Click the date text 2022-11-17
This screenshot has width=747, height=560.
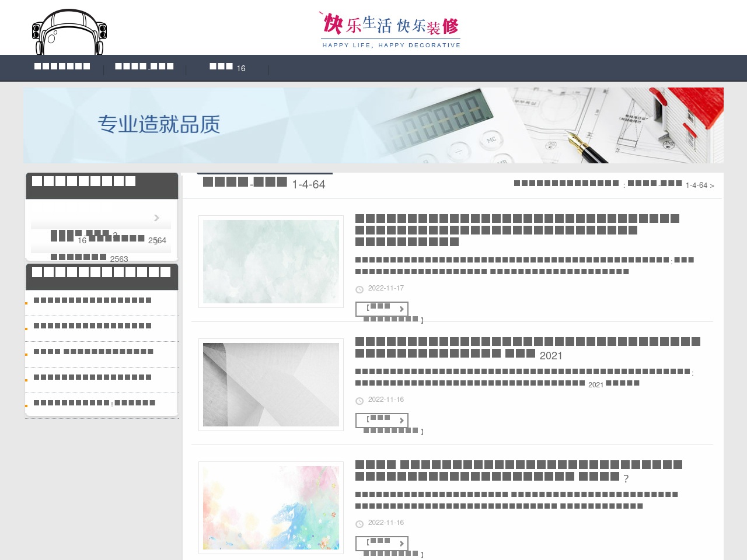coord(386,288)
